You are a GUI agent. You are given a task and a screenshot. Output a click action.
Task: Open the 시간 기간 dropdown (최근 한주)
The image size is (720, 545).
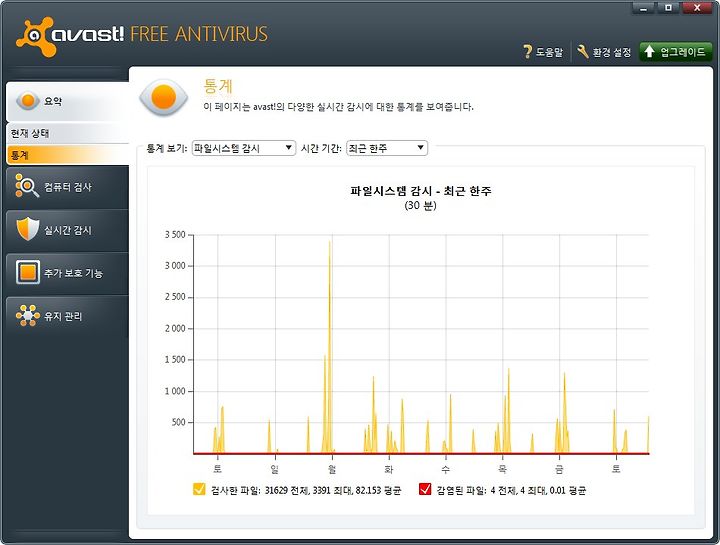tap(387, 148)
